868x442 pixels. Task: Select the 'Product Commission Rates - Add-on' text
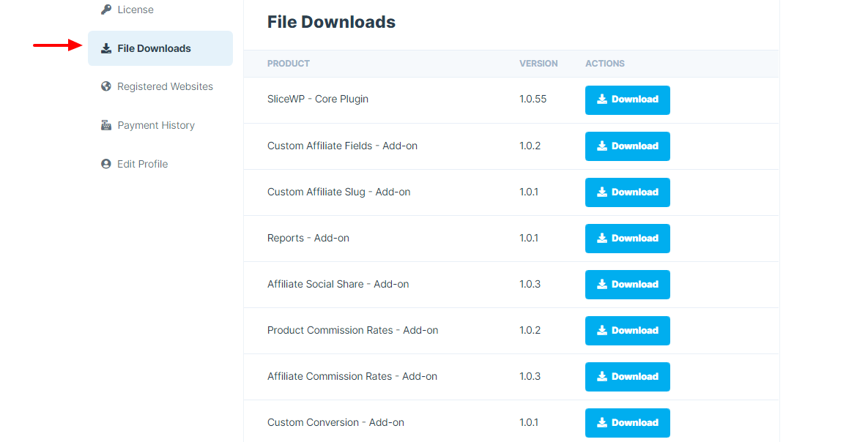point(352,330)
